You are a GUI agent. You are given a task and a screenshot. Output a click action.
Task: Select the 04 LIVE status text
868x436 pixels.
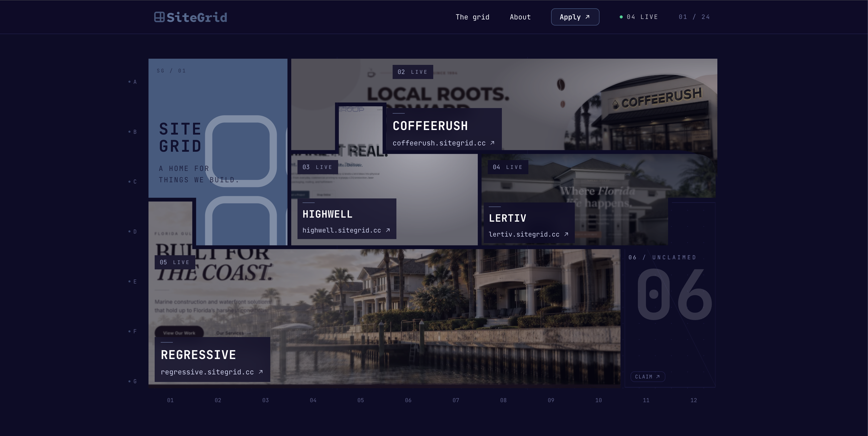pos(642,17)
